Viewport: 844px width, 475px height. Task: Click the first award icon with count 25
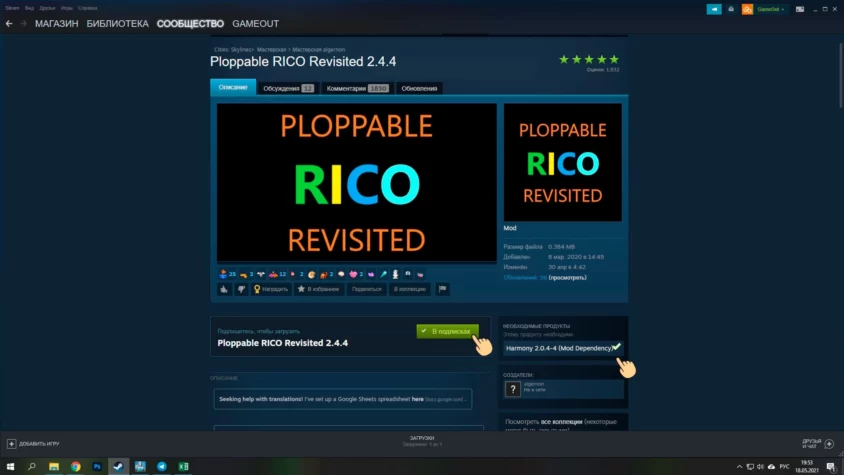tap(227, 274)
